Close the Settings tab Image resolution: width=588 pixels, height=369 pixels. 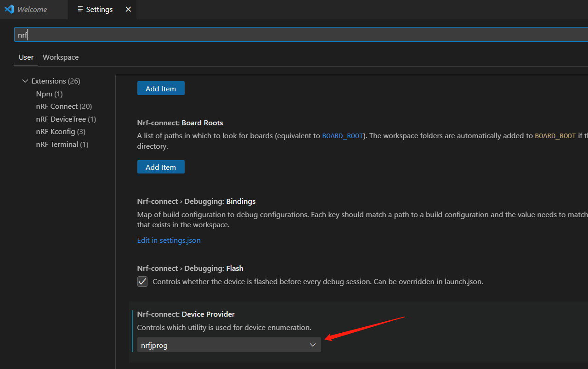click(x=128, y=9)
